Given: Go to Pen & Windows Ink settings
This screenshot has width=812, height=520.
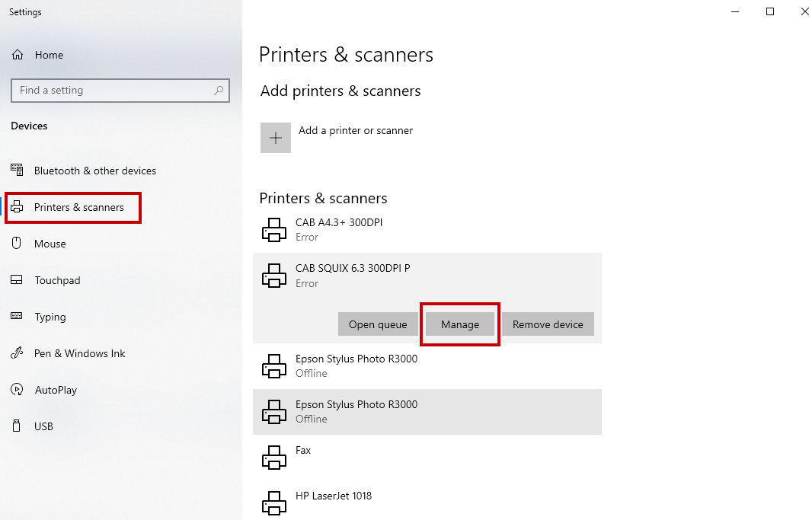Looking at the screenshot, I should coord(79,353).
